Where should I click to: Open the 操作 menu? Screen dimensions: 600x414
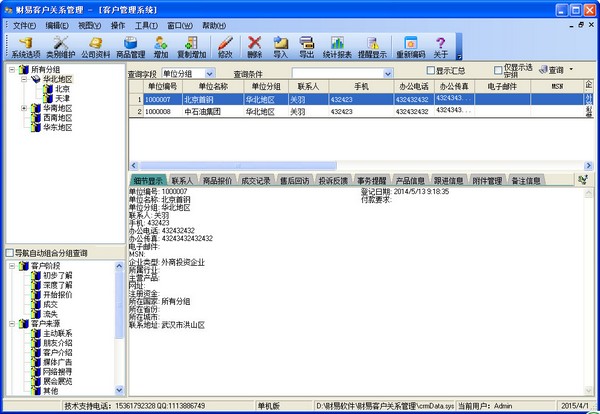click(118, 26)
